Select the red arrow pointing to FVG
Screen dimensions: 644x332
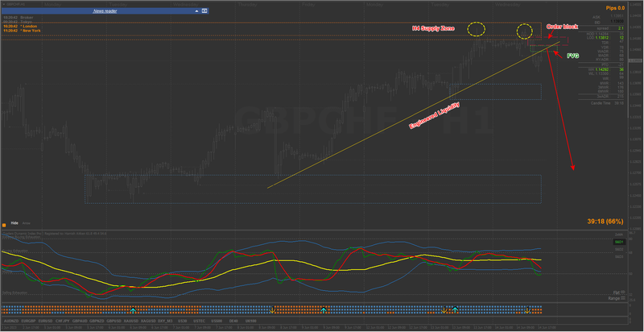click(558, 53)
